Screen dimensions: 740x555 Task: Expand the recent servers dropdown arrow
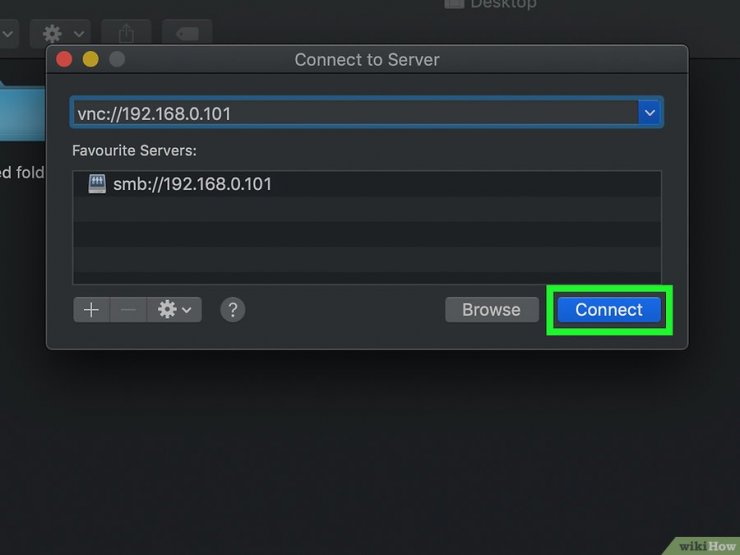650,113
